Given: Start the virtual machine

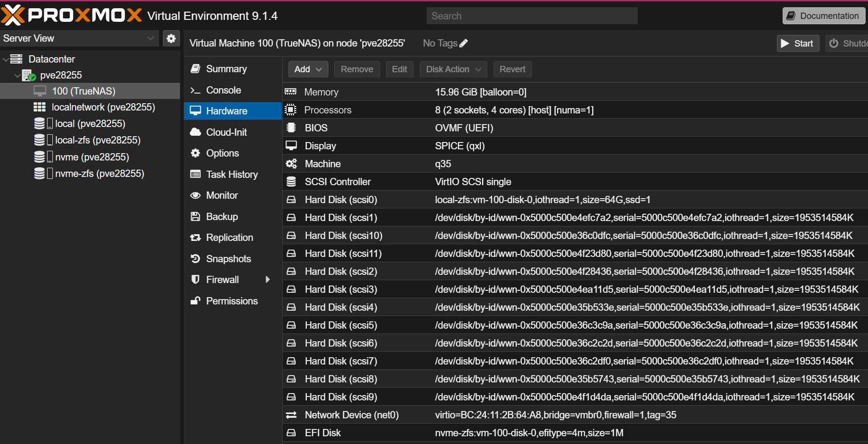Looking at the screenshot, I should pyautogui.click(x=798, y=43).
